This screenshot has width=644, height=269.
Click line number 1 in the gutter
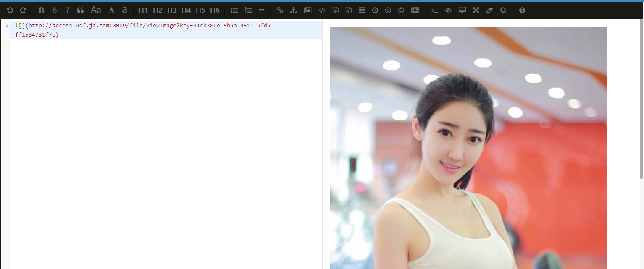[x=7, y=26]
